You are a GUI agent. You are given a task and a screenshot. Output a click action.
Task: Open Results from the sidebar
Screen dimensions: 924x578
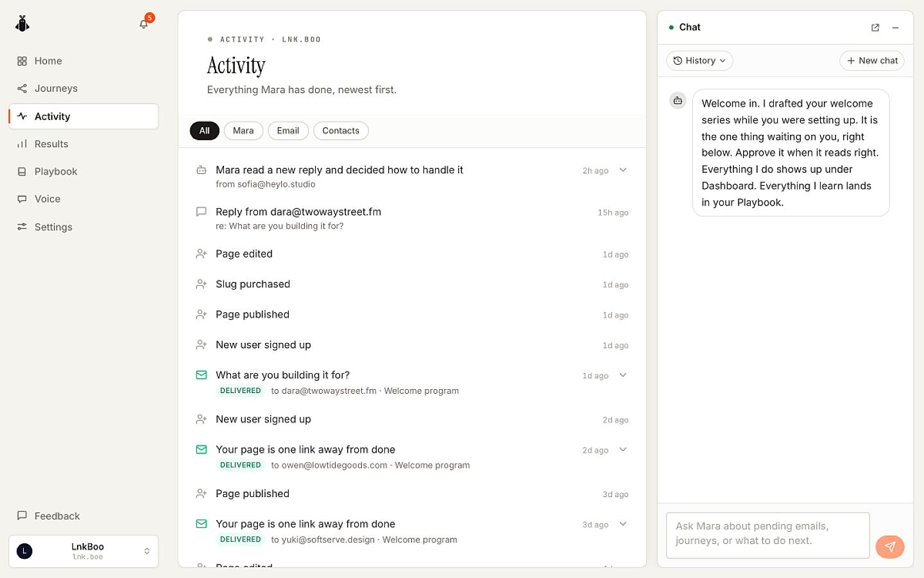83,144
